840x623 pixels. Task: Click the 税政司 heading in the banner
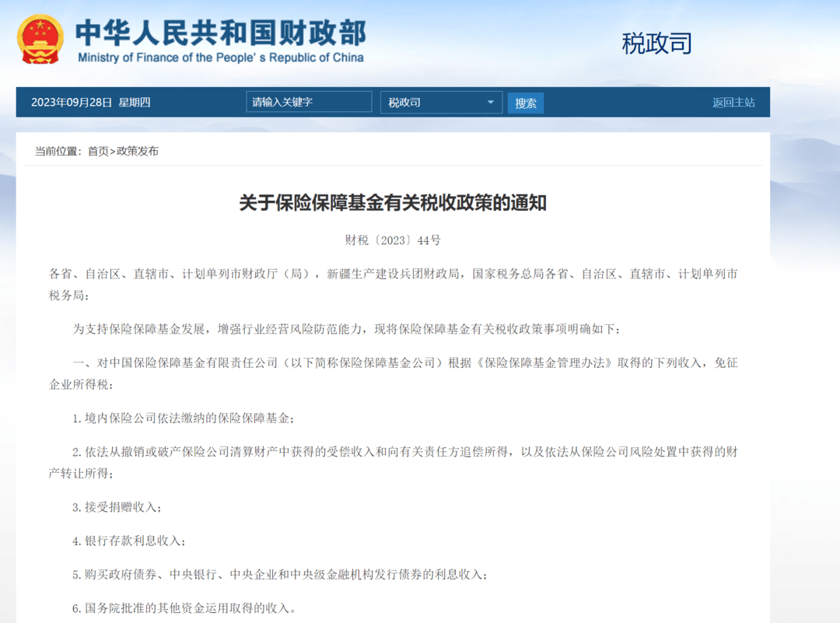[x=656, y=43]
